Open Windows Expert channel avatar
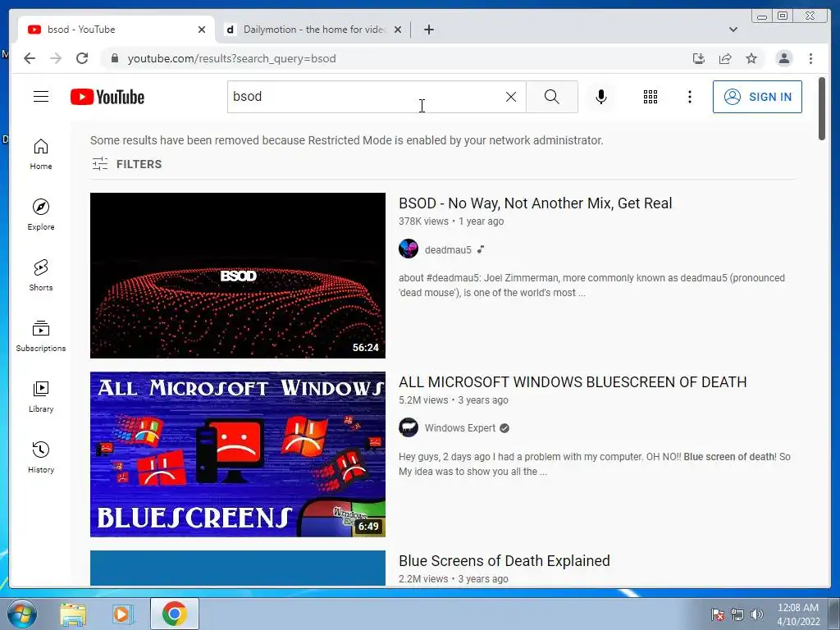840x630 pixels. [x=409, y=427]
